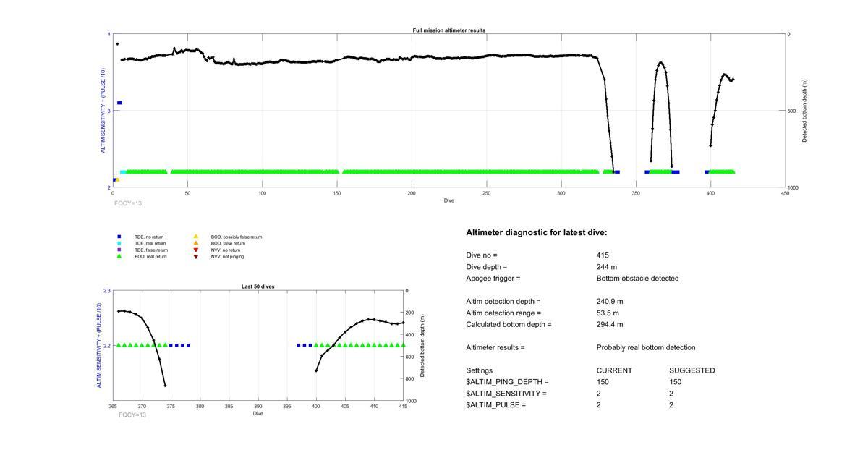Click the 'Dive' x-axis label of the full mission plot
This screenshot has height=450, width=868.
[x=449, y=200]
